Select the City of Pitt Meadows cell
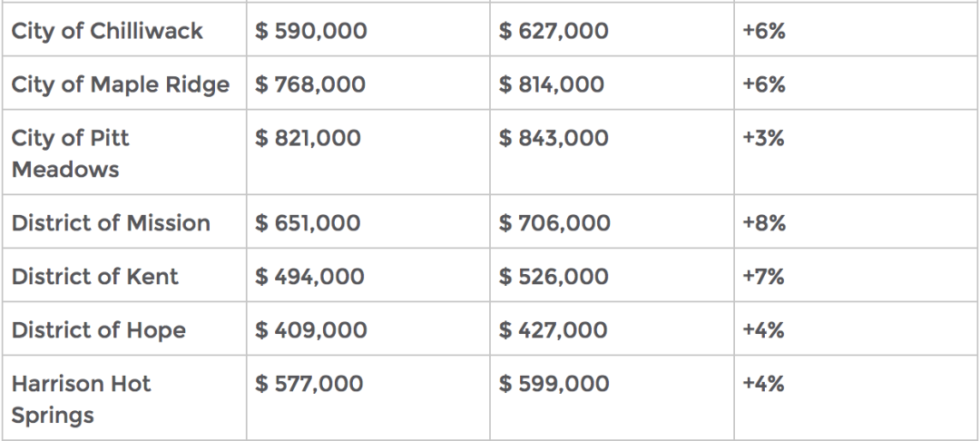Image resolution: width=980 pixels, height=441 pixels. [124, 152]
